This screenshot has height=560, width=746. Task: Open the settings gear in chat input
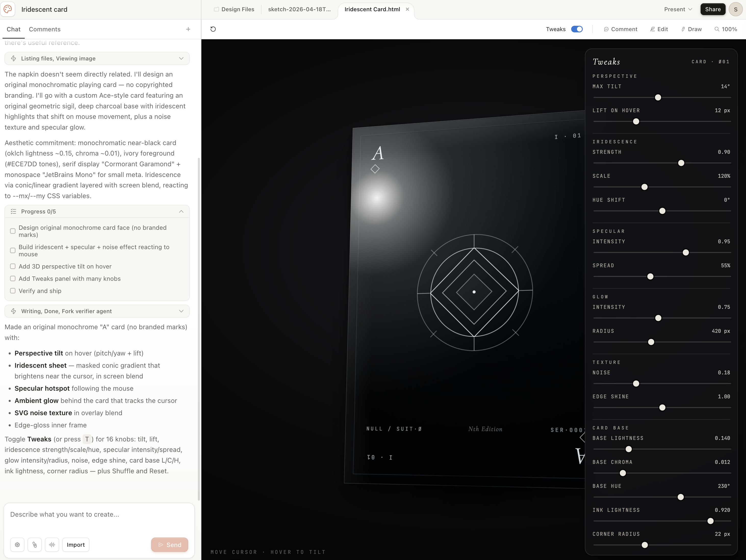tap(17, 544)
